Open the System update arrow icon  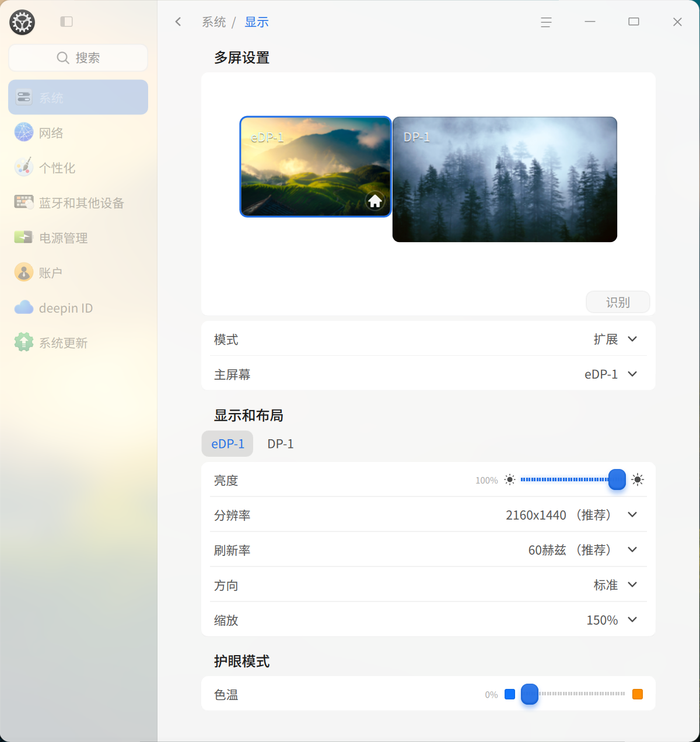[24, 342]
